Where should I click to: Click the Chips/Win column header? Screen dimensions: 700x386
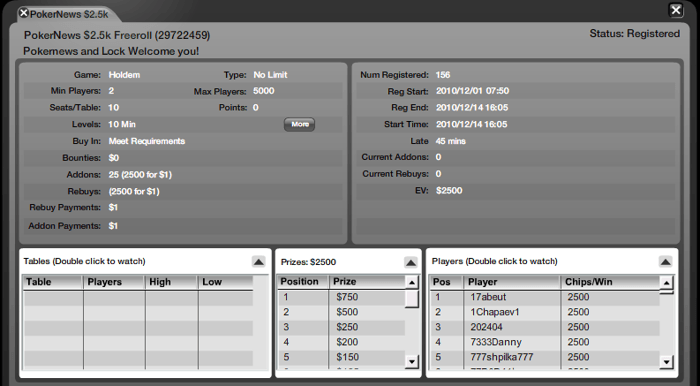coord(610,282)
